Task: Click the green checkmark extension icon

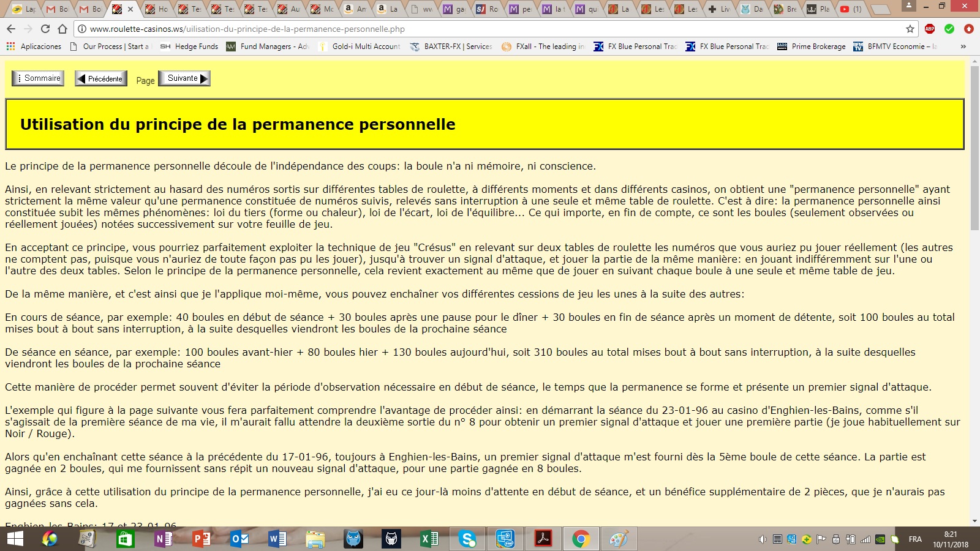Action: click(x=949, y=29)
